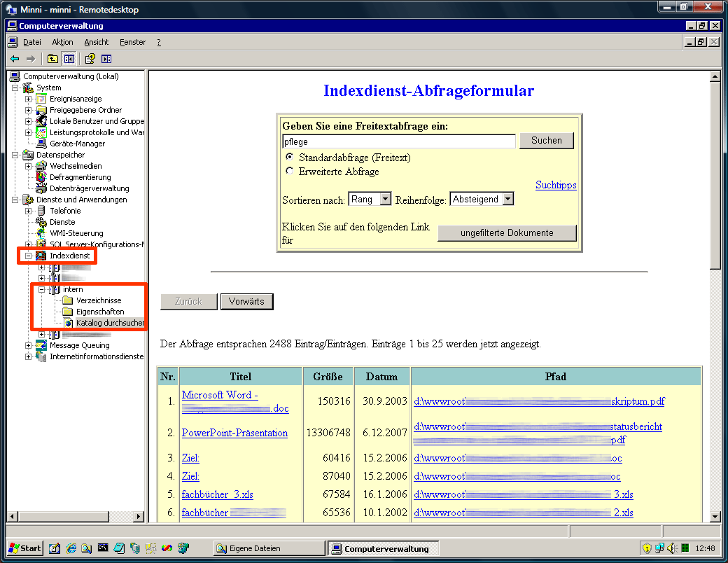The width and height of the screenshot is (728, 563).
Task: Open Datenträgerverwaltung node
Action: point(89,188)
